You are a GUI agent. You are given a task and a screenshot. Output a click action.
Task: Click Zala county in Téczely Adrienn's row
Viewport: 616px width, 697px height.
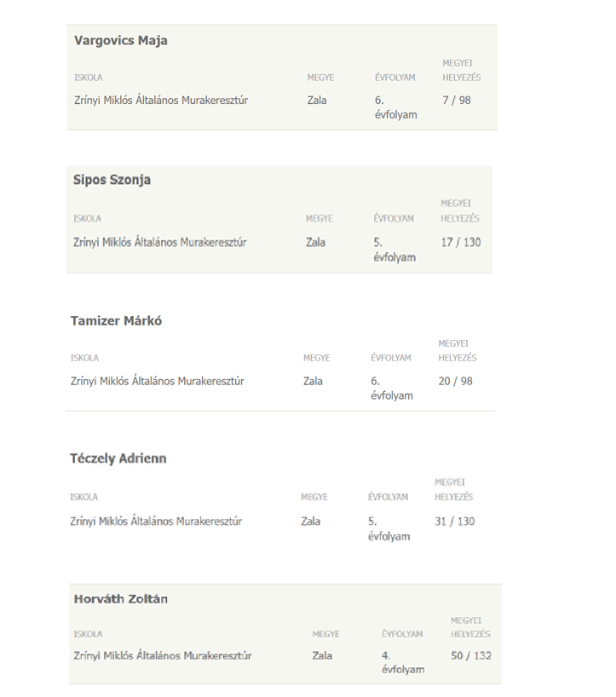tap(311, 521)
